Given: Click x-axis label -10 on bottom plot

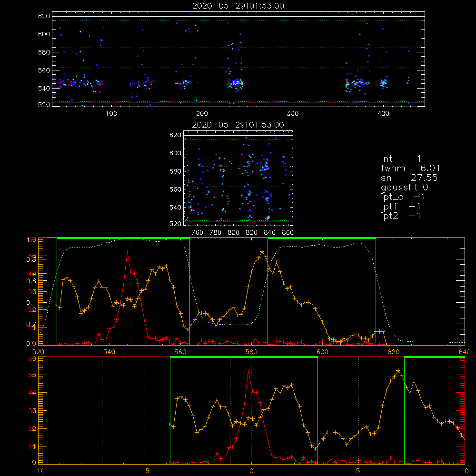Looking at the screenshot, I should 38,471.
